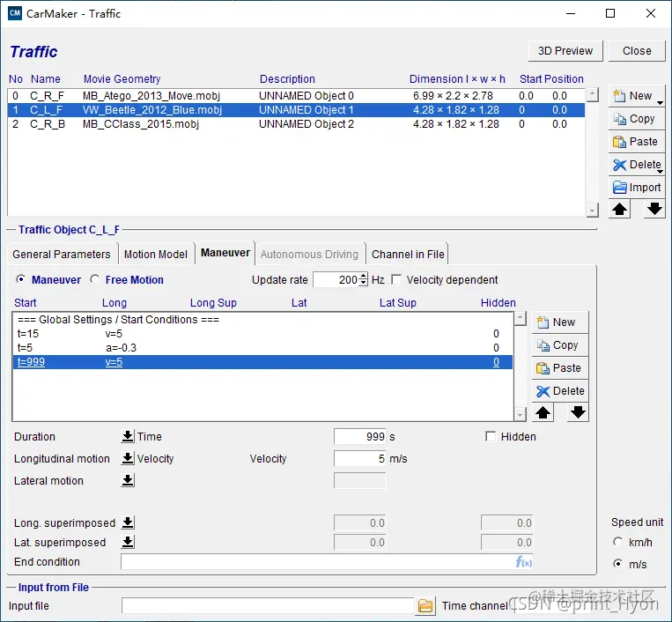Select maneuver step t=5 a=-0.3

tap(262, 348)
